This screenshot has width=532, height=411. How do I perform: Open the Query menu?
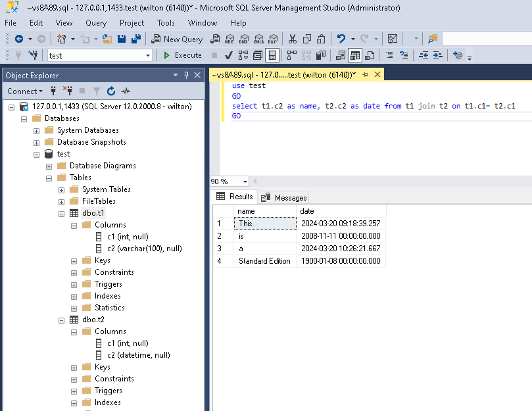(96, 23)
